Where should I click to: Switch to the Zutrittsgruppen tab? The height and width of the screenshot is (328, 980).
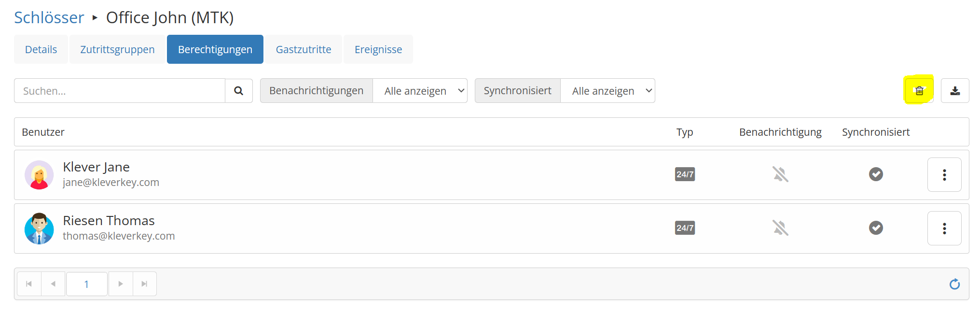(117, 49)
